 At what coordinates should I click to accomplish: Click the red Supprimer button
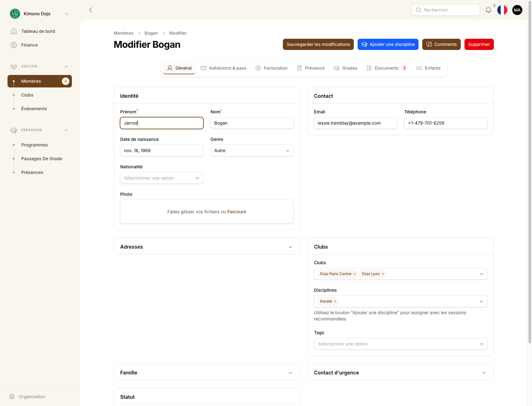479,44
